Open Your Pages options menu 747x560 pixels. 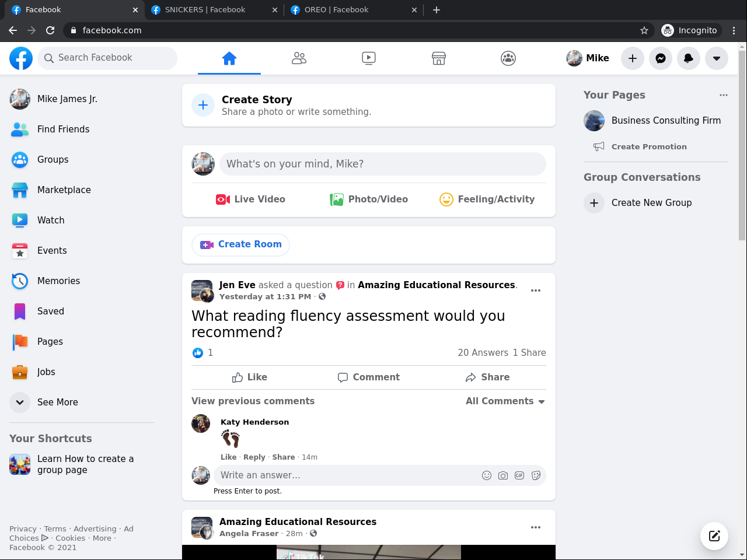point(724,95)
